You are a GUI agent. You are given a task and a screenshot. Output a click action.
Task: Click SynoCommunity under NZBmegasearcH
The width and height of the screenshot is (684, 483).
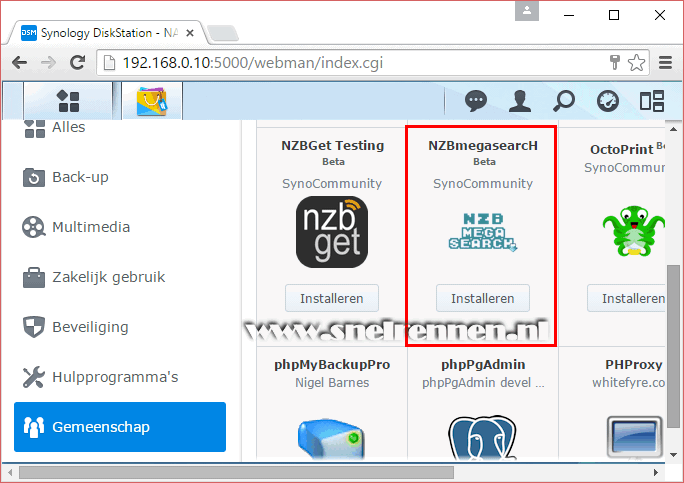[483, 184]
